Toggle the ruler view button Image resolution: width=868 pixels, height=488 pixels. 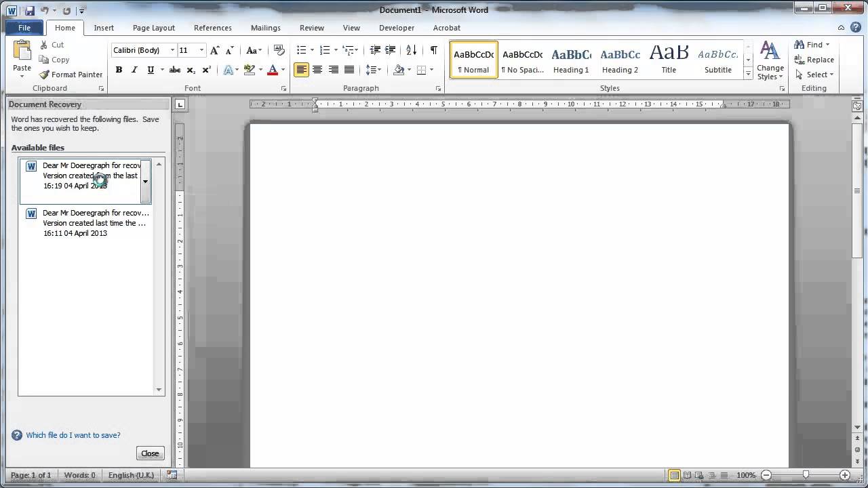click(x=858, y=105)
